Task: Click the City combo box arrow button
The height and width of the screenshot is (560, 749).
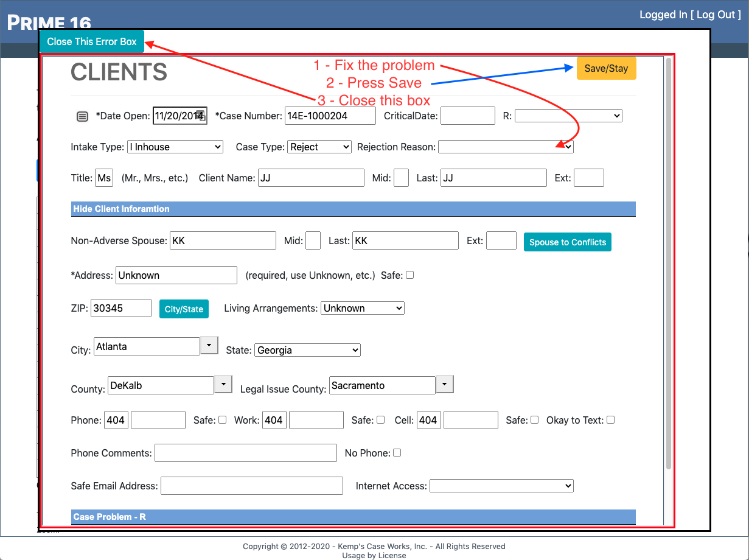Action: (x=209, y=346)
